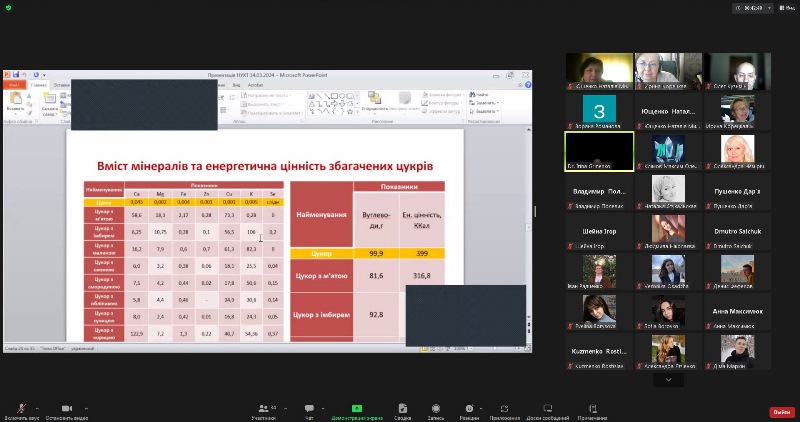Click the red Leave meeting button
This screenshot has height=422, width=800.
tap(782, 412)
